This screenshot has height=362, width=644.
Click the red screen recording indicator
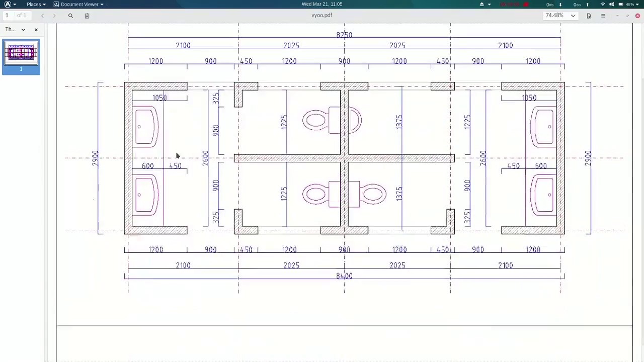[x=514, y=4]
